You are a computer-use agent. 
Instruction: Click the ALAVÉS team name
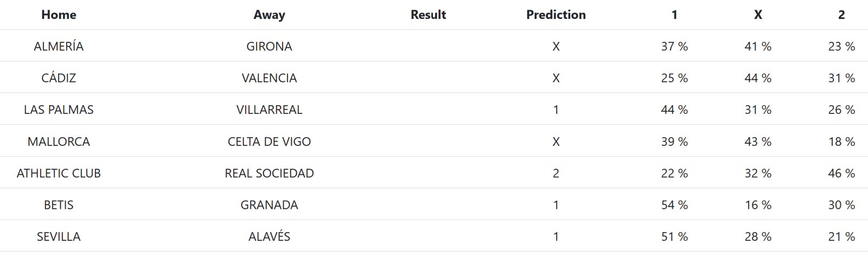(269, 236)
